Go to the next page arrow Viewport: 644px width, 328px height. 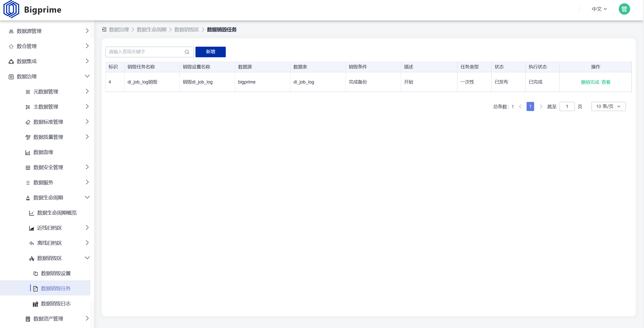click(541, 106)
